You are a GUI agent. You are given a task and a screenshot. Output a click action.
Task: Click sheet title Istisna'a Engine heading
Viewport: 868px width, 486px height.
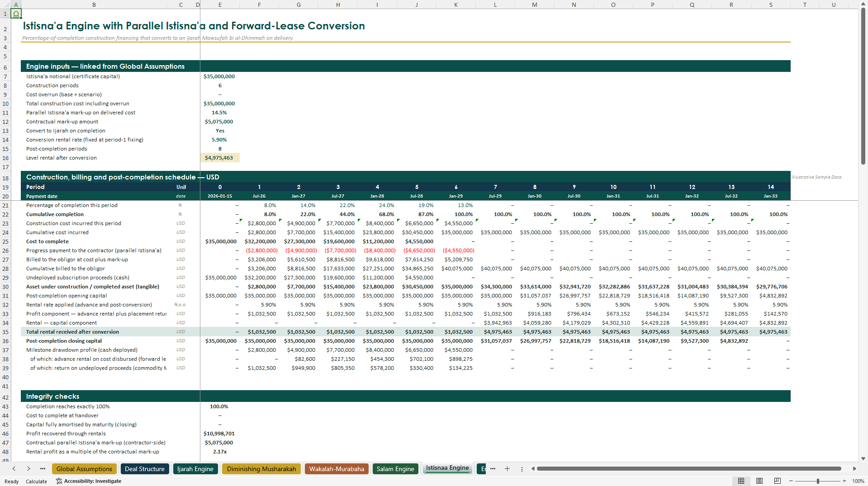(194, 26)
